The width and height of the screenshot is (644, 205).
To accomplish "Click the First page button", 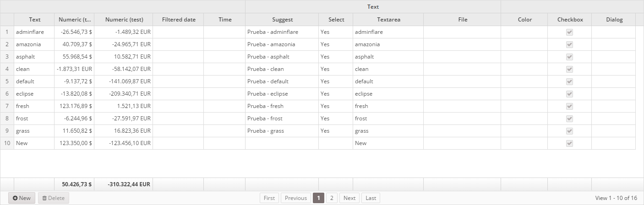I will pyautogui.click(x=269, y=198).
